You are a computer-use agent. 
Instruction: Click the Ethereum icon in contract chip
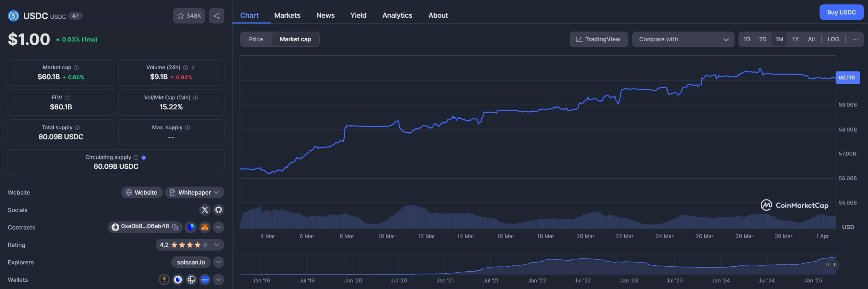point(115,227)
